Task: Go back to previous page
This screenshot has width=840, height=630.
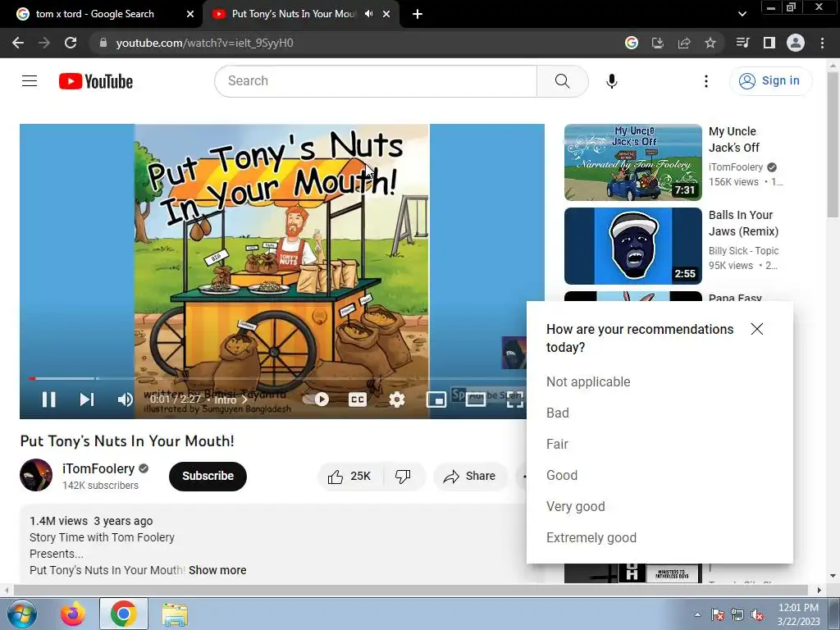Action: [x=18, y=43]
